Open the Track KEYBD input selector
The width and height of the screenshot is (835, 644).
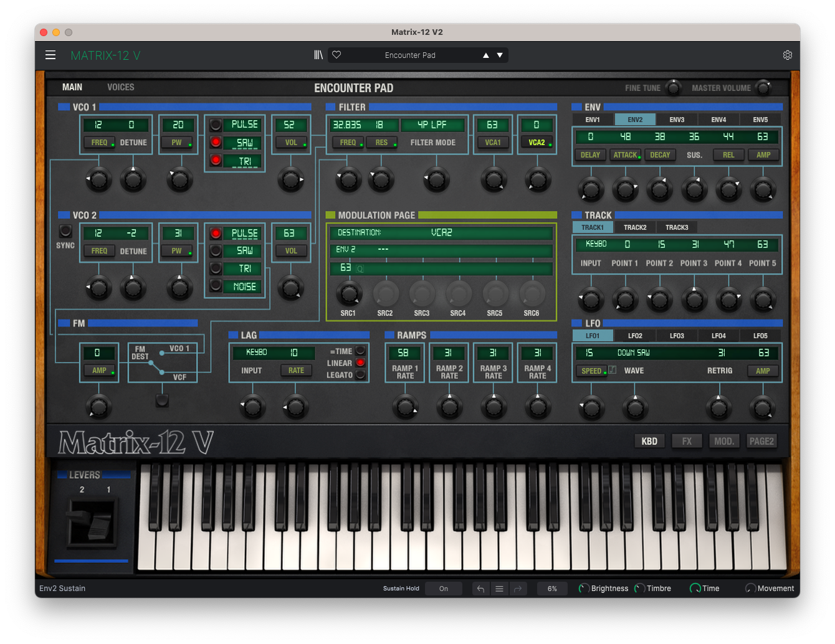point(596,244)
